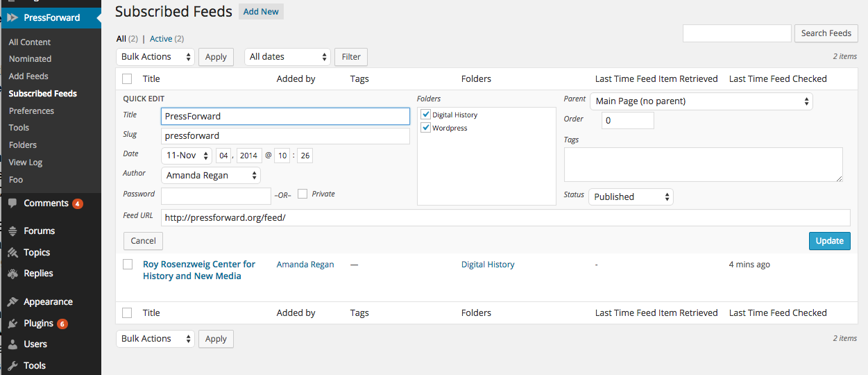Uncheck the Wordpress folder checkbox
Image resolution: width=868 pixels, height=375 pixels.
pos(426,128)
